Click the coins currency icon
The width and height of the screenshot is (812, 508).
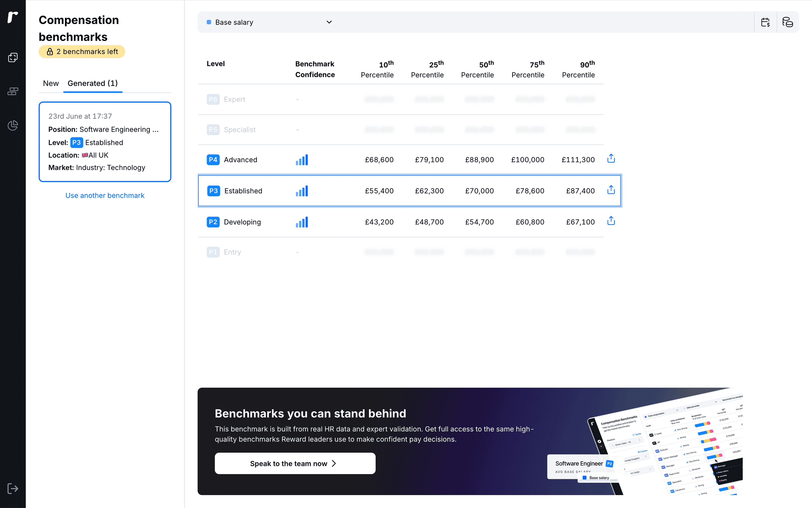(x=787, y=22)
